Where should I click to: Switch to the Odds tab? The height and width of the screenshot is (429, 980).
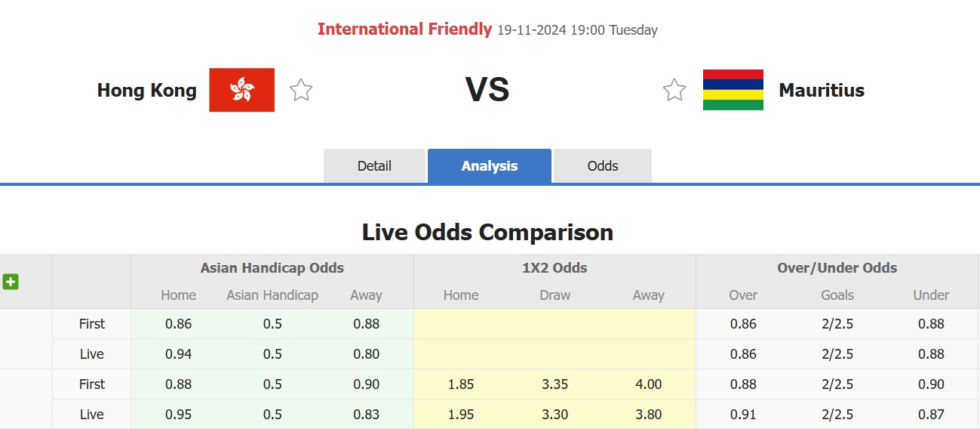coord(603,166)
